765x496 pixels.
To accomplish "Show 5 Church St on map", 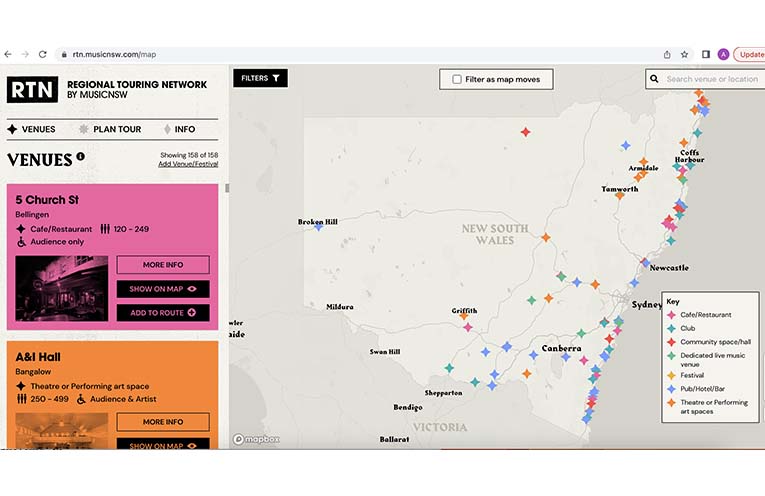I will 163,289.
